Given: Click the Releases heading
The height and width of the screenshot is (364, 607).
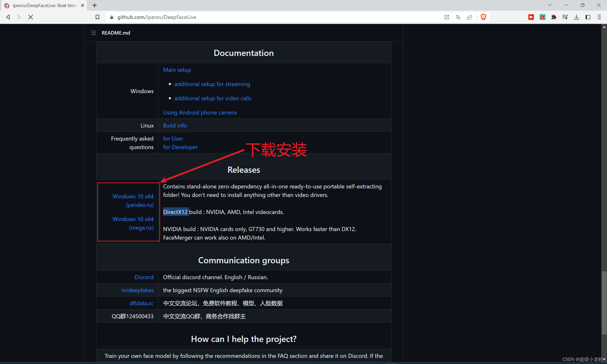Looking at the screenshot, I should (244, 170).
